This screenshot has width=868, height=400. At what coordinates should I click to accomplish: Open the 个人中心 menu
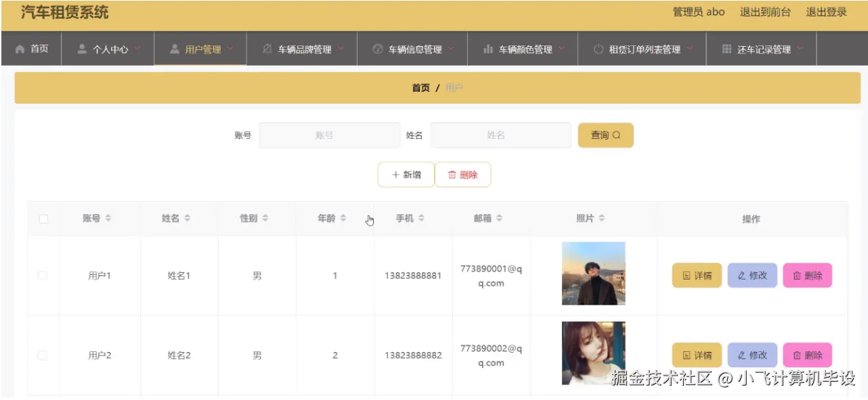108,49
